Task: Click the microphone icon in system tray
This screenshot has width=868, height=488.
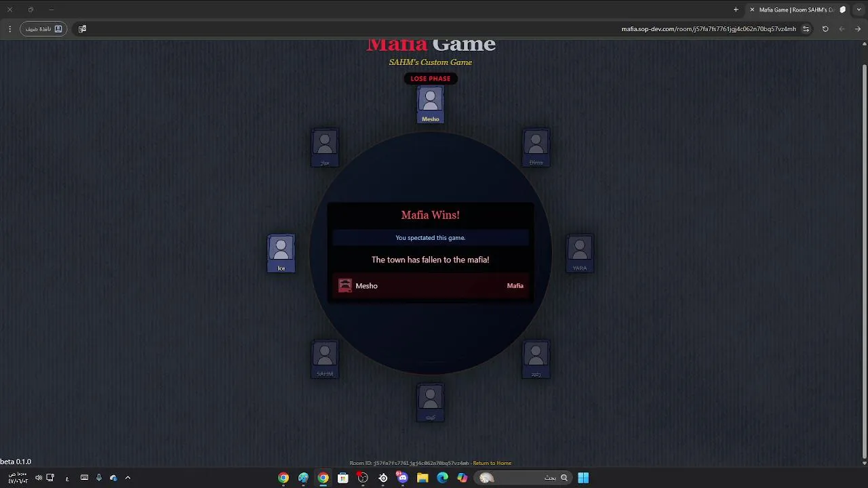Action: click(99, 478)
